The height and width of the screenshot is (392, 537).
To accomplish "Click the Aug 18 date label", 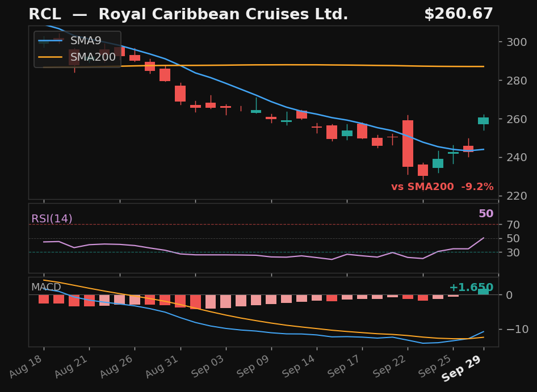I will pos(26,366).
